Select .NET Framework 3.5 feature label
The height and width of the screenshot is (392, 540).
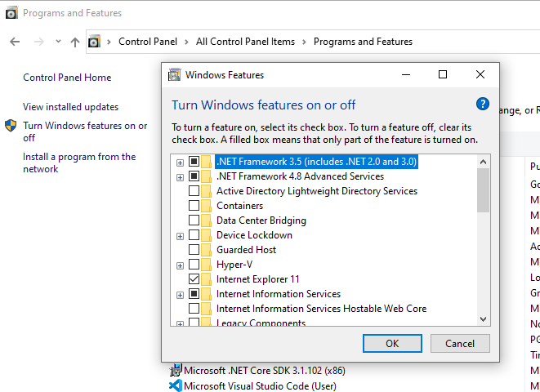click(x=316, y=162)
